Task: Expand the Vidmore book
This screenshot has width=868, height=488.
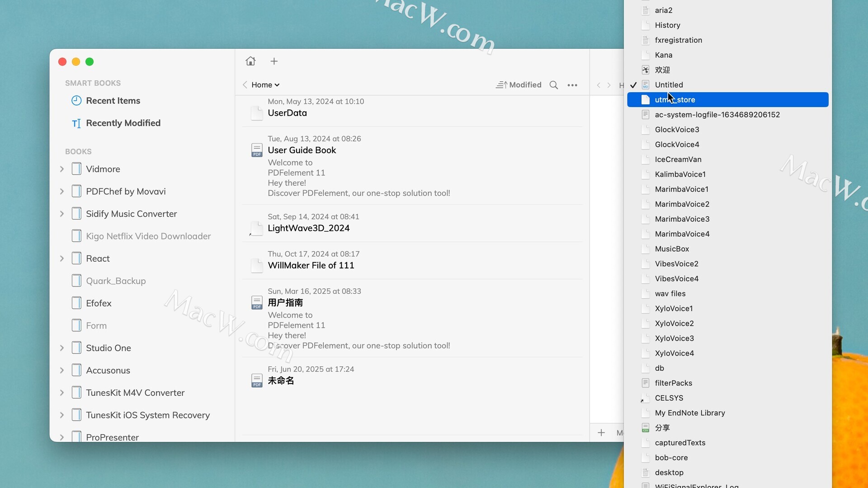Action: [62, 169]
